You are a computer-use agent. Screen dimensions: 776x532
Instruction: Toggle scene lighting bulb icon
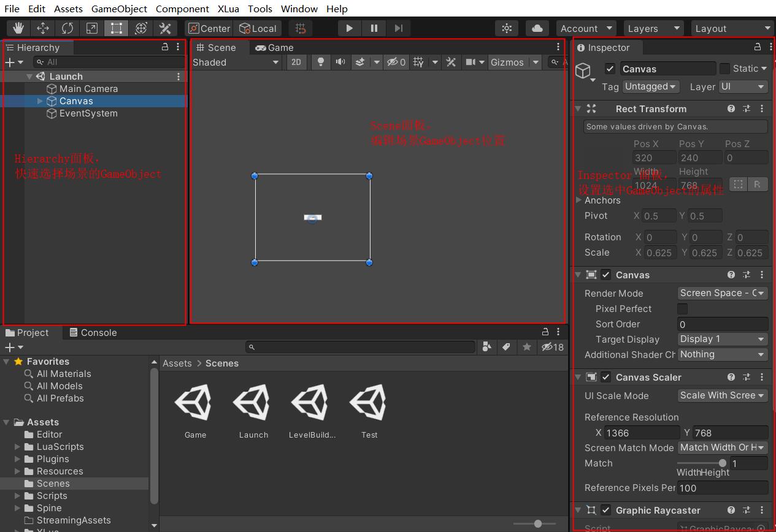tap(320, 62)
